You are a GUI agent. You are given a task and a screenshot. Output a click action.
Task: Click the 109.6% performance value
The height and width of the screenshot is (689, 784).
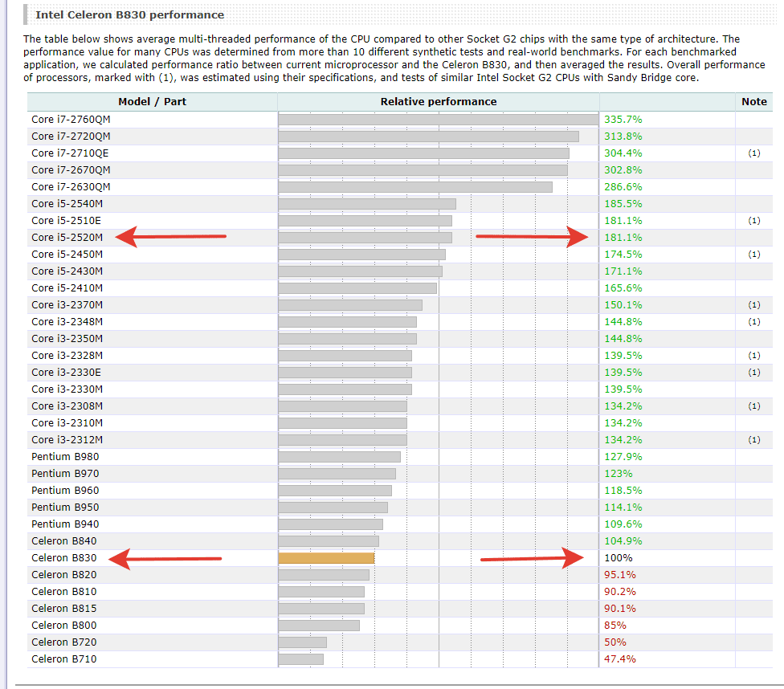coord(623,524)
